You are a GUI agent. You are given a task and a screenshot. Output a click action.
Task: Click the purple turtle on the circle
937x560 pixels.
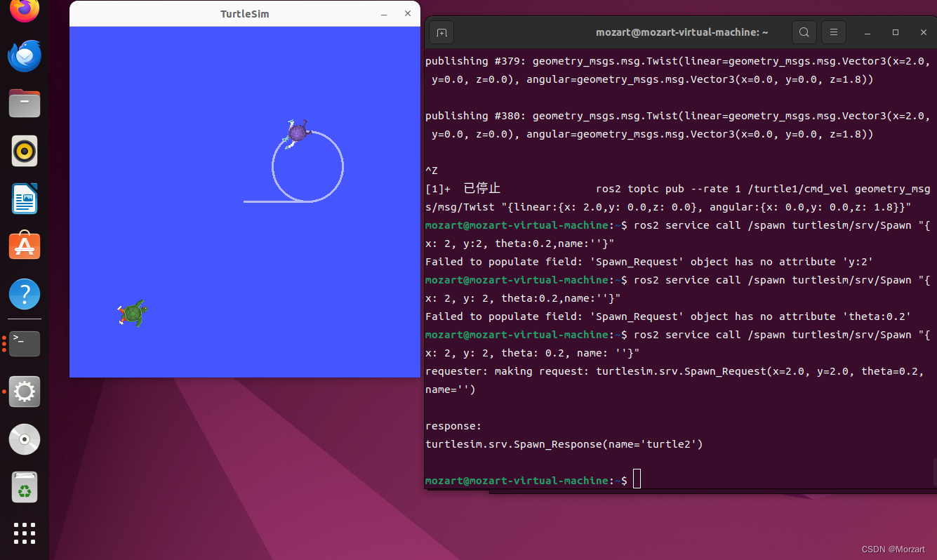(x=298, y=133)
